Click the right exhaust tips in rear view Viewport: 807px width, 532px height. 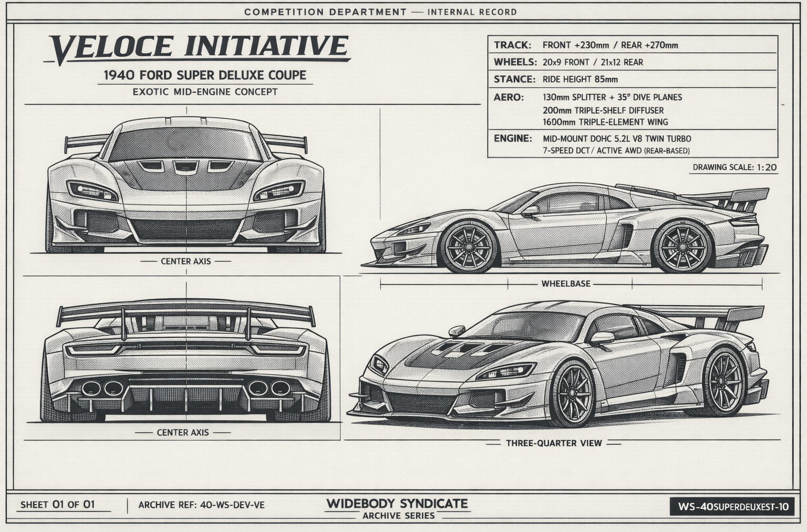point(269,388)
